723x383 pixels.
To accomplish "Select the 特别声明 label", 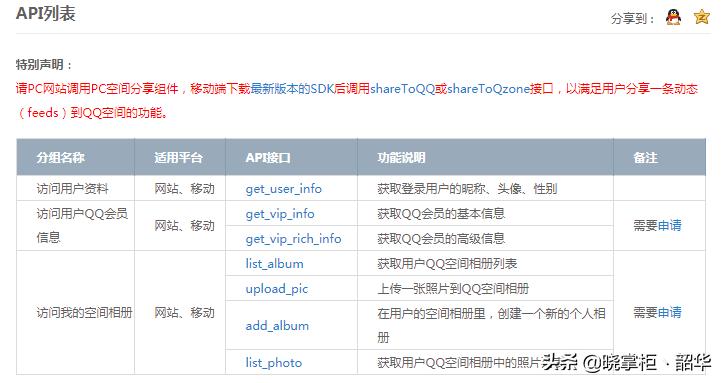I will tap(44, 65).
